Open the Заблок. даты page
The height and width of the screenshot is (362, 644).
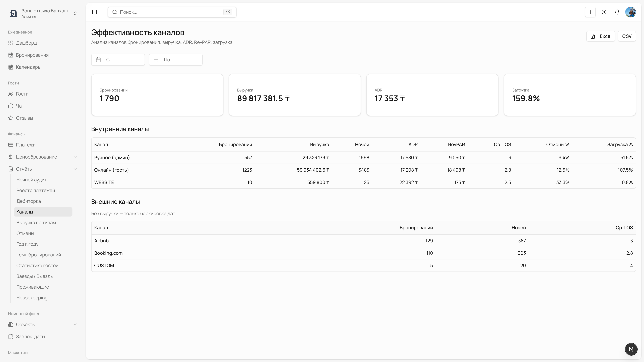[x=30, y=337]
